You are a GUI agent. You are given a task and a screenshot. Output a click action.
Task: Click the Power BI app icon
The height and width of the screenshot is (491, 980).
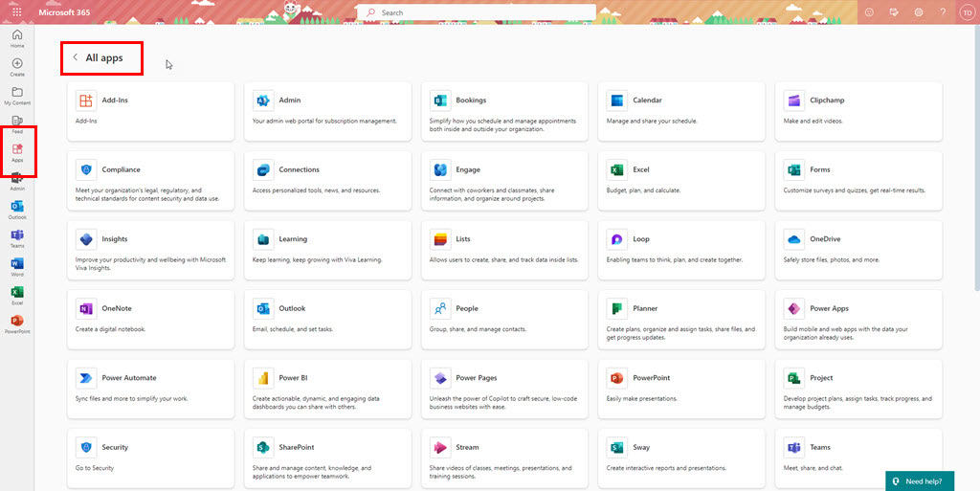click(263, 377)
